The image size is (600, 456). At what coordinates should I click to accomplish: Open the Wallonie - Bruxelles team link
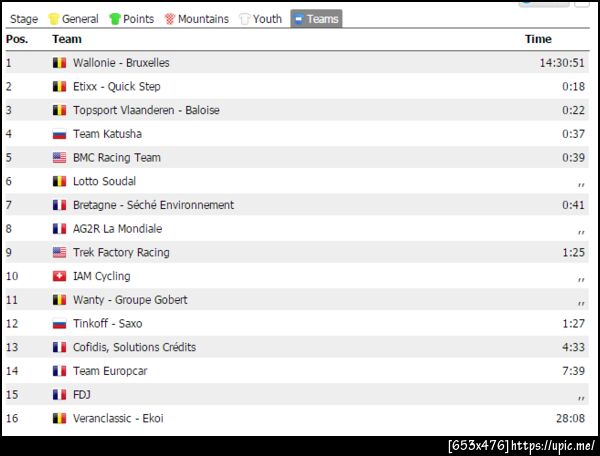121,63
